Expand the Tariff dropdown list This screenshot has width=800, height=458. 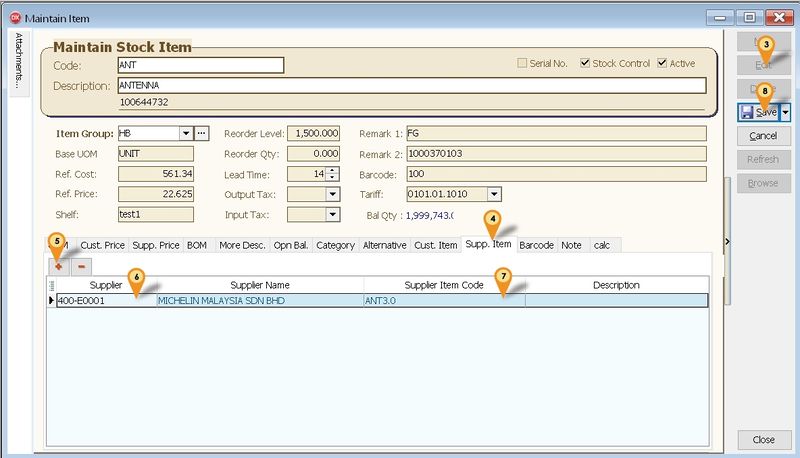point(494,194)
